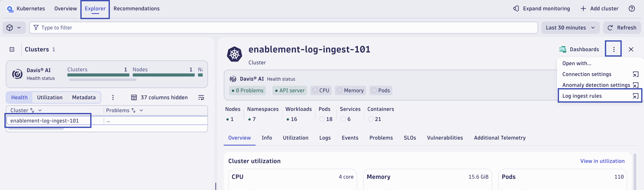644x190 pixels.
Task: Open the Dashboards button
Action: 579,49
